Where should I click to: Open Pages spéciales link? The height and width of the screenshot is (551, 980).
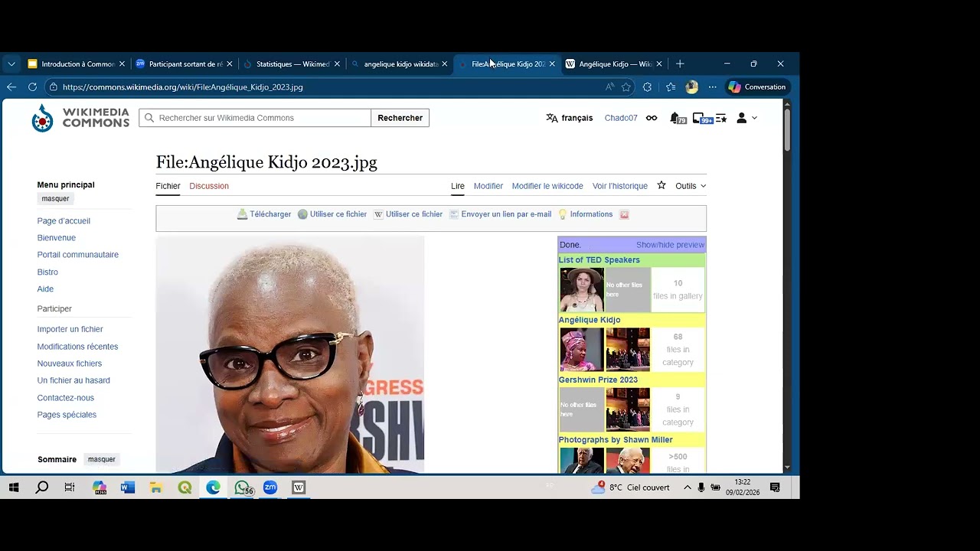point(67,415)
